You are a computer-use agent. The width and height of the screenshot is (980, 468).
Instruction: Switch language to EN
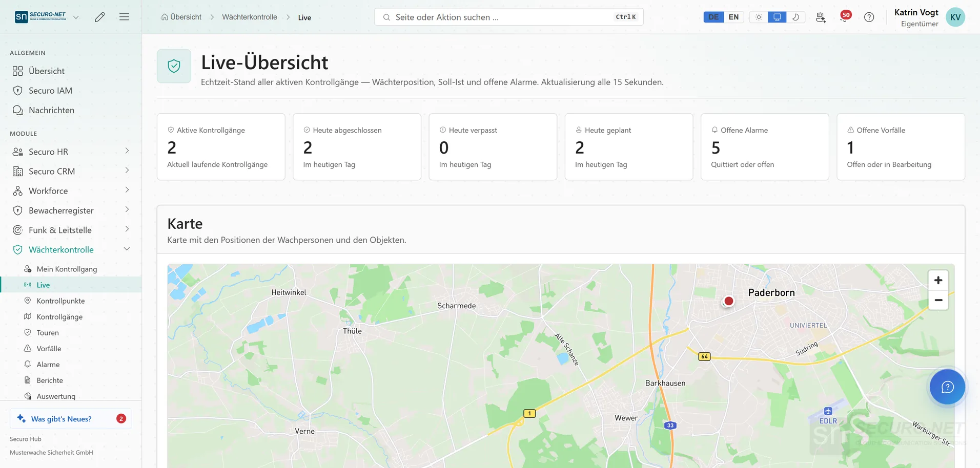733,17
